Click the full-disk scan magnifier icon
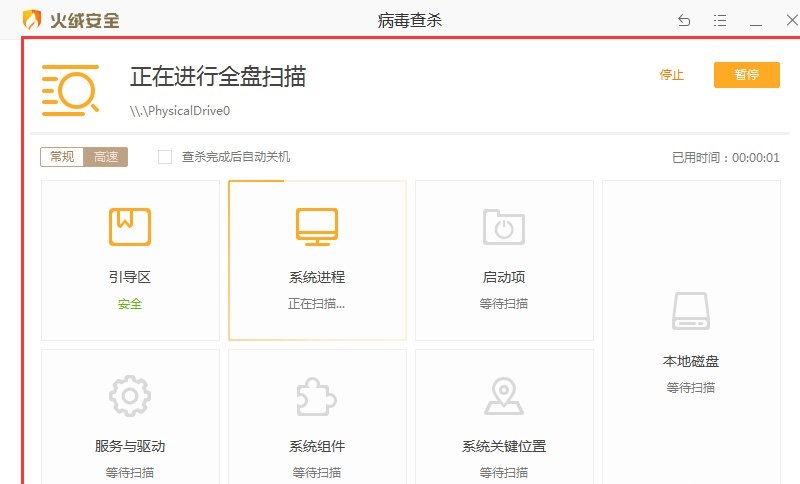This screenshot has height=484, width=800. 70,89
